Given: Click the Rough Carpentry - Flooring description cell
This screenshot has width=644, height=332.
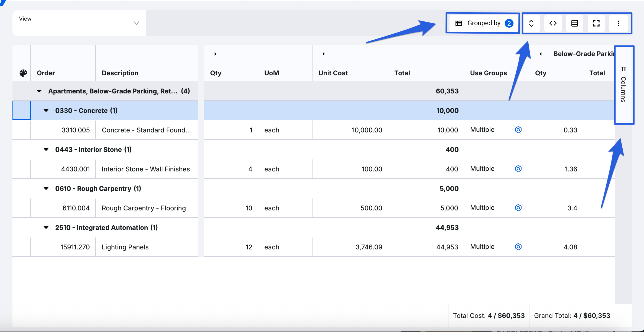Looking at the screenshot, I should coord(144,208).
